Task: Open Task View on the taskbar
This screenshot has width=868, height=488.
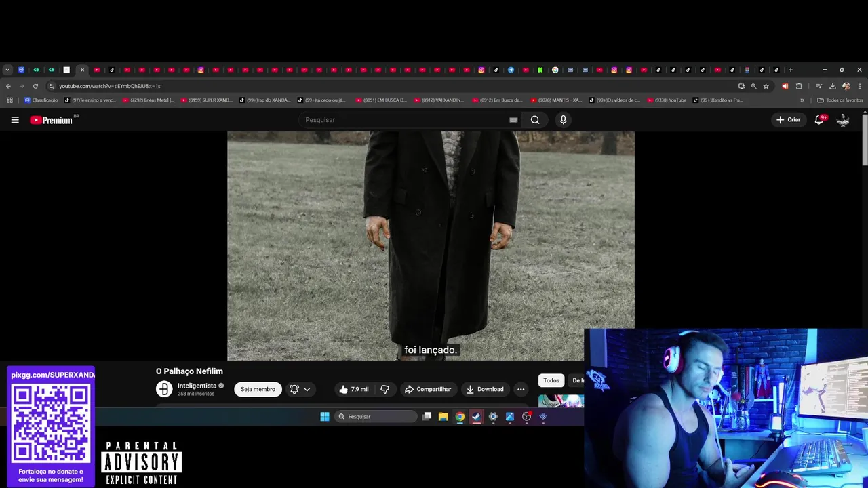Action: click(427, 417)
